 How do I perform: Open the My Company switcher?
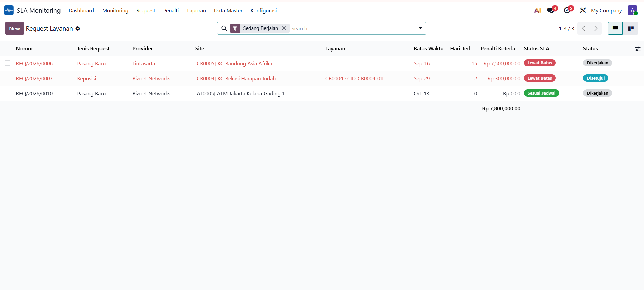606,11
